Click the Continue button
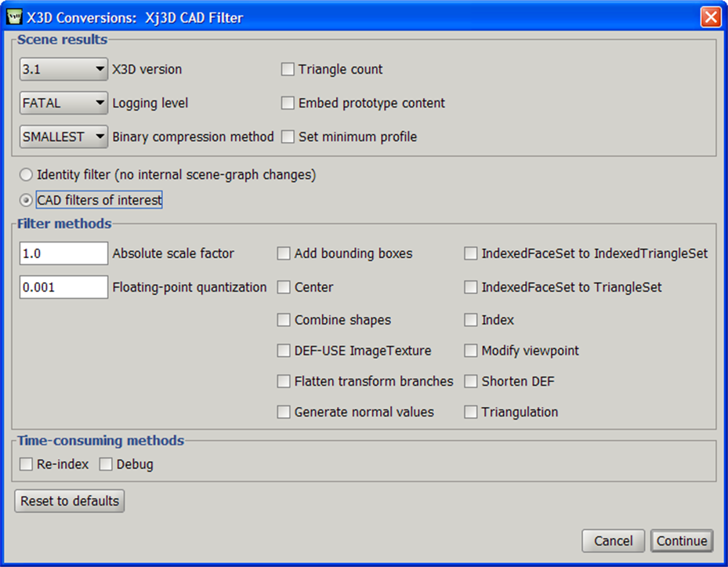 click(682, 541)
